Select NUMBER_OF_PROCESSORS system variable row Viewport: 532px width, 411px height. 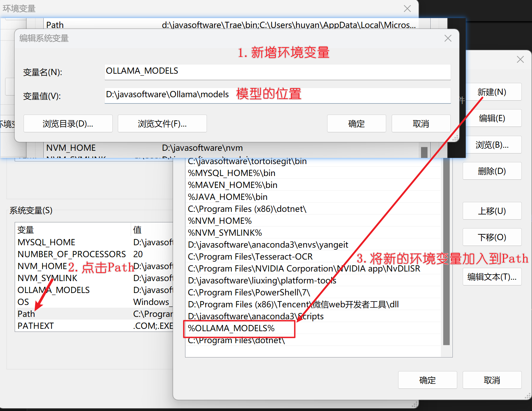94,254
